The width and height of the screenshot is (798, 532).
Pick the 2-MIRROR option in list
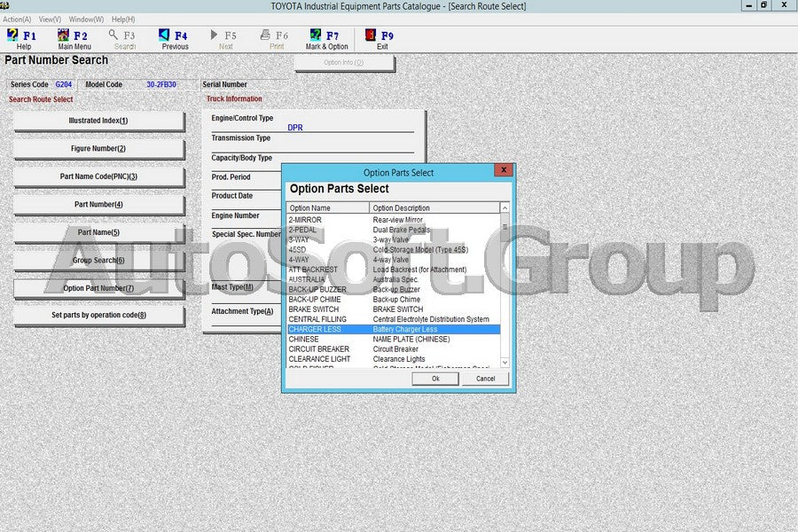pyautogui.click(x=305, y=220)
